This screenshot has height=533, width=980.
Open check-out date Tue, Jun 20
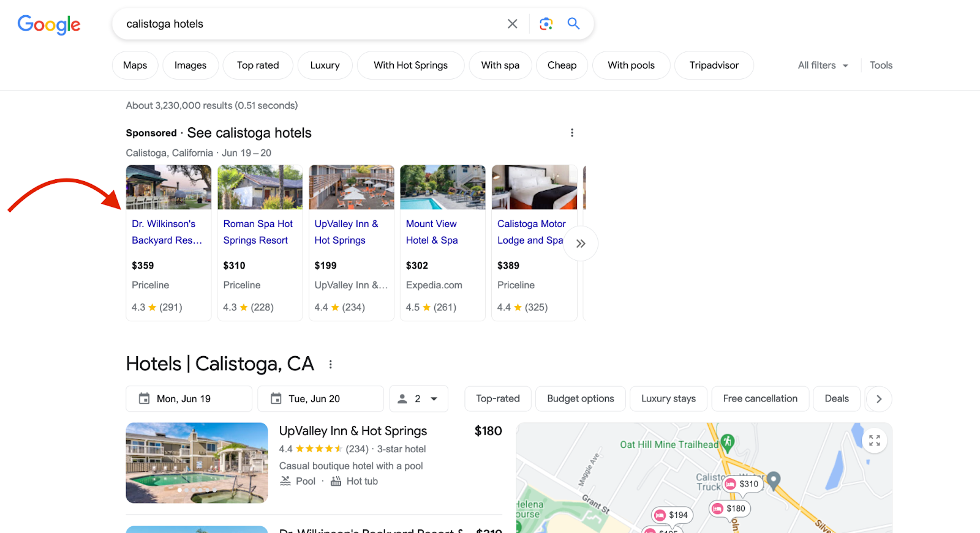(x=320, y=399)
